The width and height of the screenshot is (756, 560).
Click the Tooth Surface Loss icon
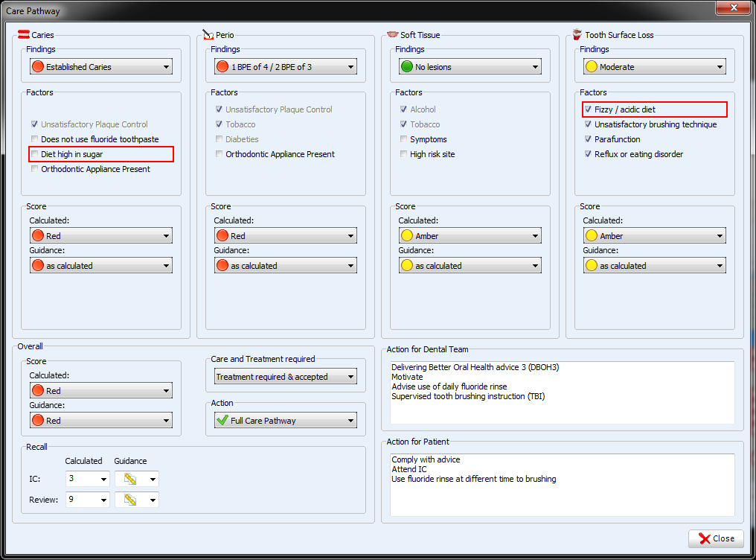point(577,34)
